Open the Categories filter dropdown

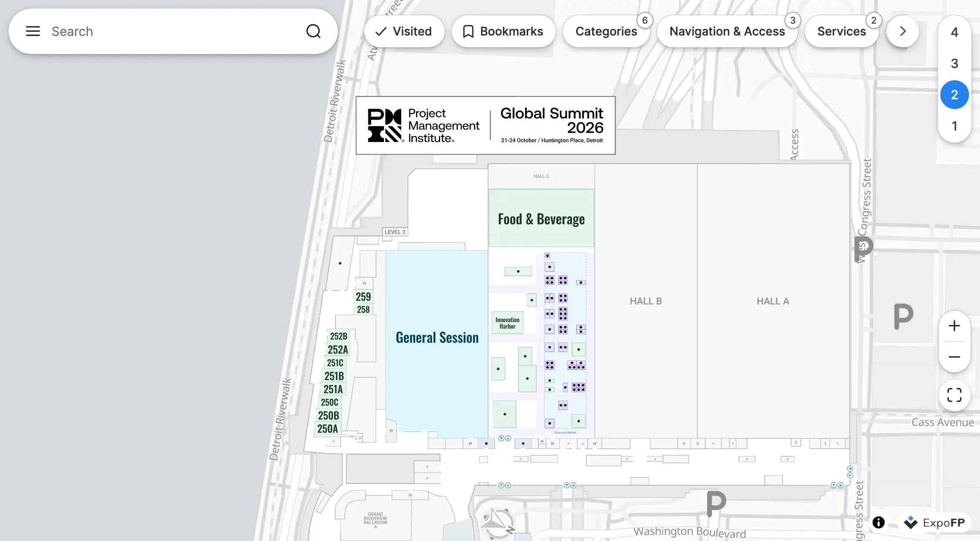(606, 31)
